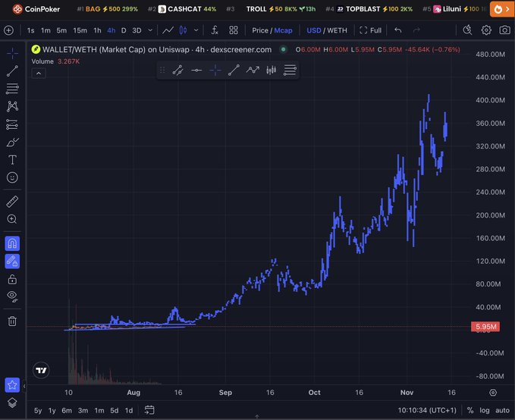Toggle log scale
The height and width of the screenshot is (420, 515).
pyautogui.click(x=484, y=410)
